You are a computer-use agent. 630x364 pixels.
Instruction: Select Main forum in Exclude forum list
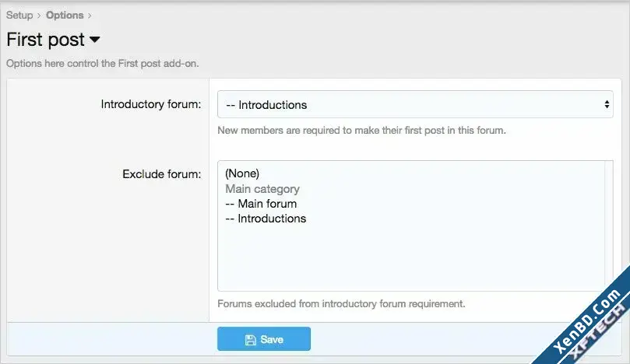261,204
